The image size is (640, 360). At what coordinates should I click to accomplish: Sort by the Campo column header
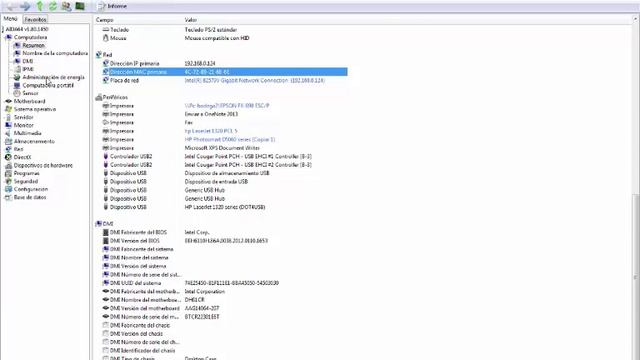[104, 20]
